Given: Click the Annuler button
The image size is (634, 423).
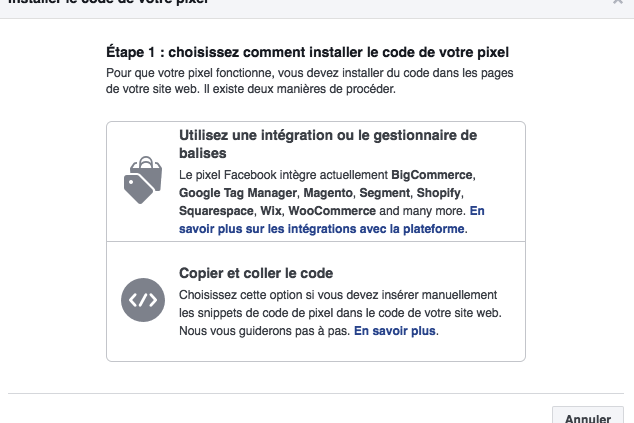Looking at the screenshot, I should click(588, 417).
